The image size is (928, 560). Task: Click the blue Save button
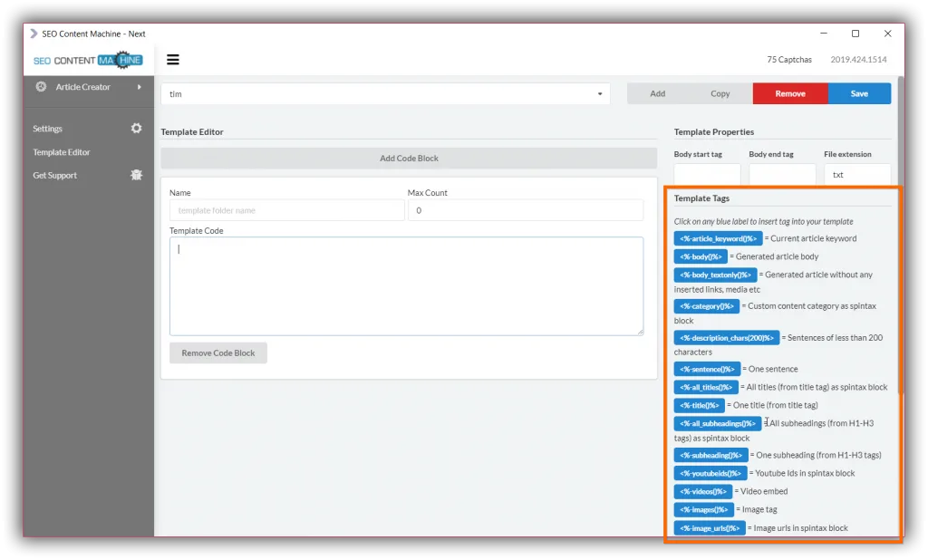[859, 93]
